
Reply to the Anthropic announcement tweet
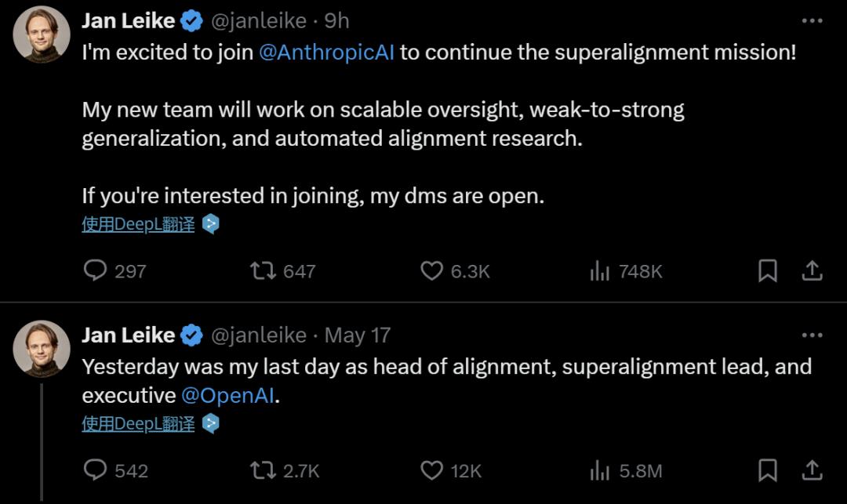click(x=96, y=271)
